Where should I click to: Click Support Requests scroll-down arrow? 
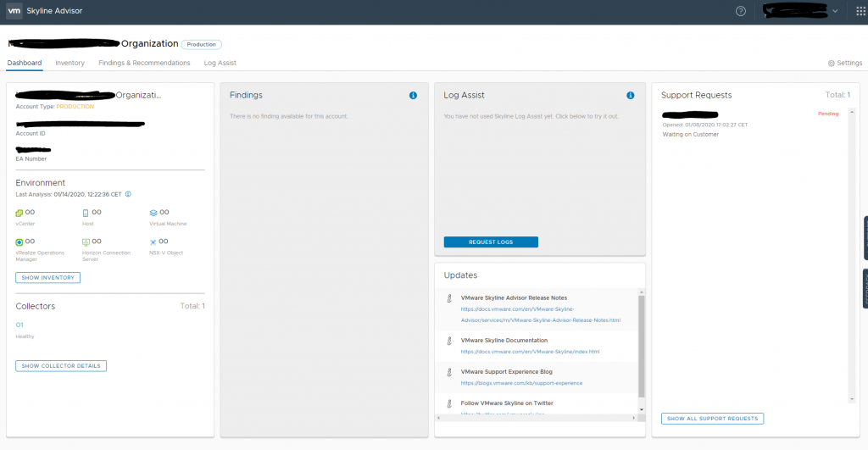852,399
